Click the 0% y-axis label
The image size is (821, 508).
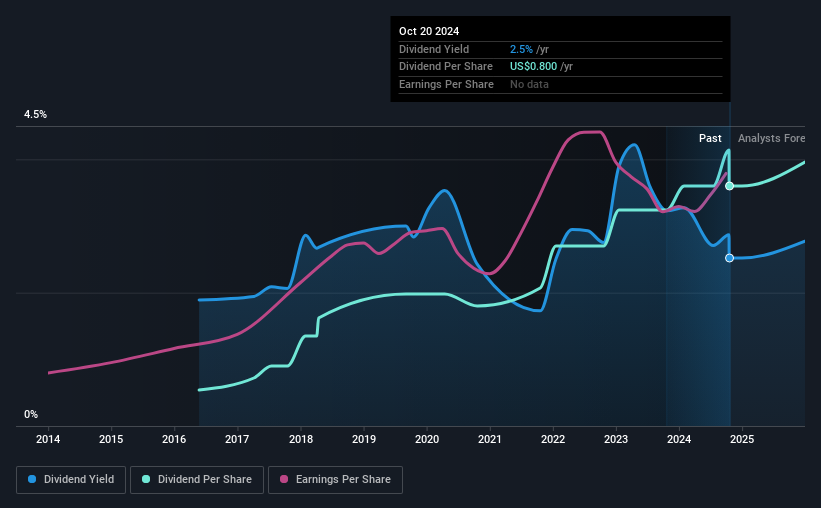(31, 414)
